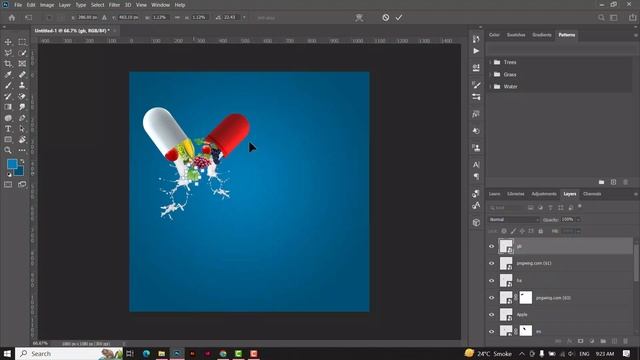This screenshot has width=640, height=360.
Task: Open the layer kind filter dropdown
Action: pos(507,208)
